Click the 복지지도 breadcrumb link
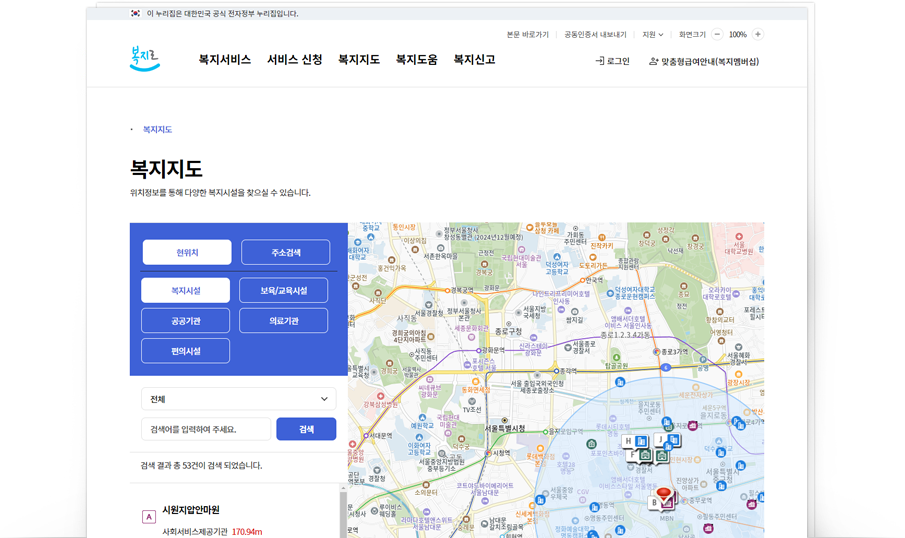Image resolution: width=905 pixels, height=538 pixels. pos(158,129)
